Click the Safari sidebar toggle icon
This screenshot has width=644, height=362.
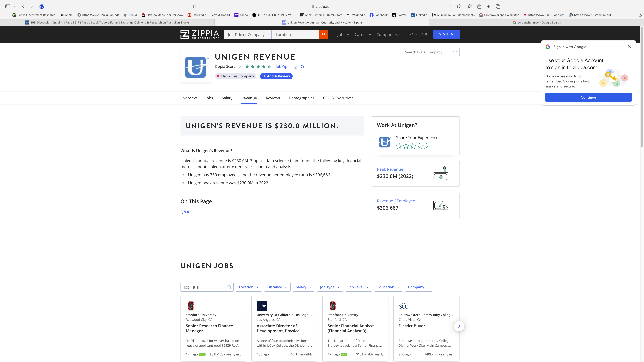[8, 7]
